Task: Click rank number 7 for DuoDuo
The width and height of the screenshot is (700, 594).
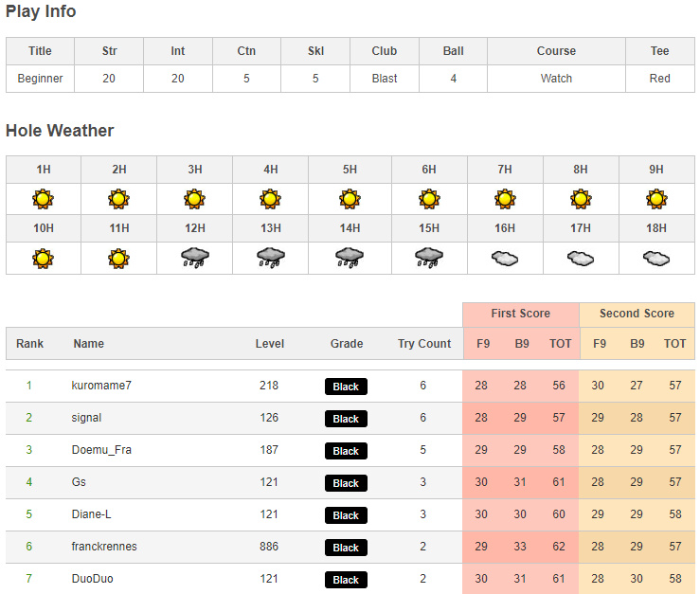Action: pos(29,579)
